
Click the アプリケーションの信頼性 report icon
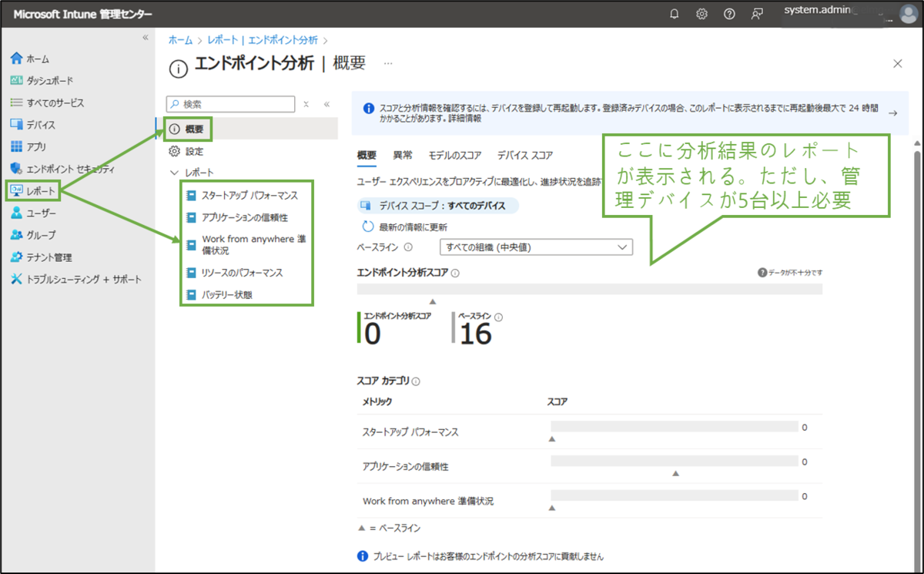pos(191,218)
